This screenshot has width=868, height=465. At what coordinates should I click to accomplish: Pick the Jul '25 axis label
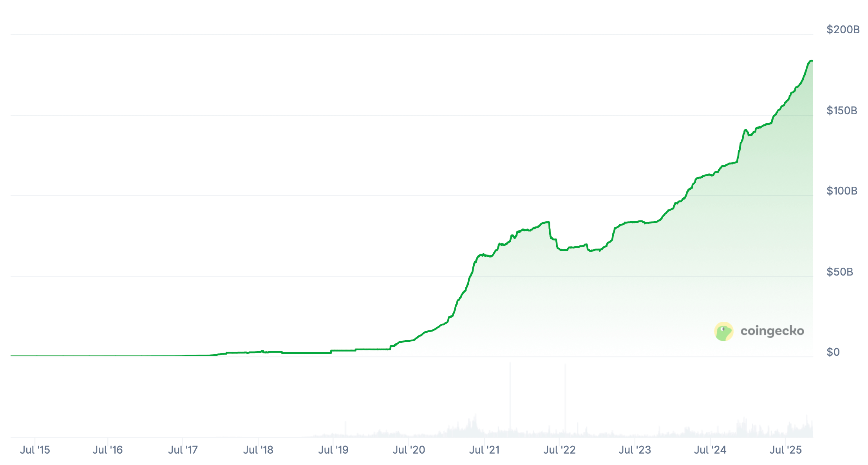(786, 450)
